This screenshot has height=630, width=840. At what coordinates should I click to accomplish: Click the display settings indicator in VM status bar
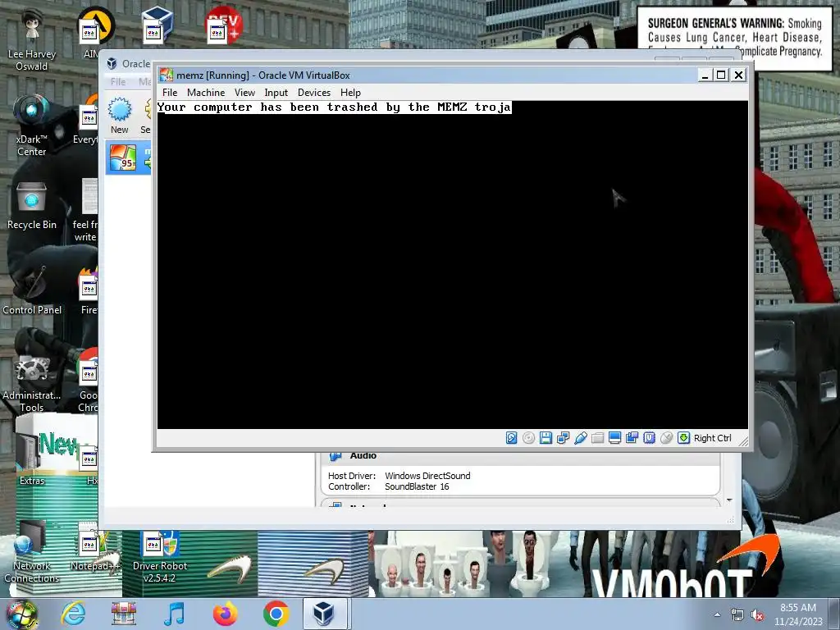(x=614, y=438)
